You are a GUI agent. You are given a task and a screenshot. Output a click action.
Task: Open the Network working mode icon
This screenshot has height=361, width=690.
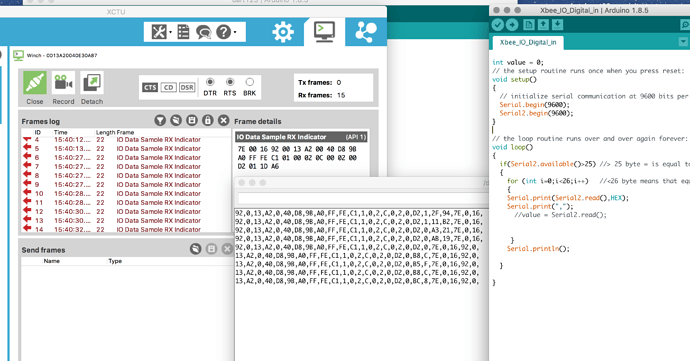366,32
